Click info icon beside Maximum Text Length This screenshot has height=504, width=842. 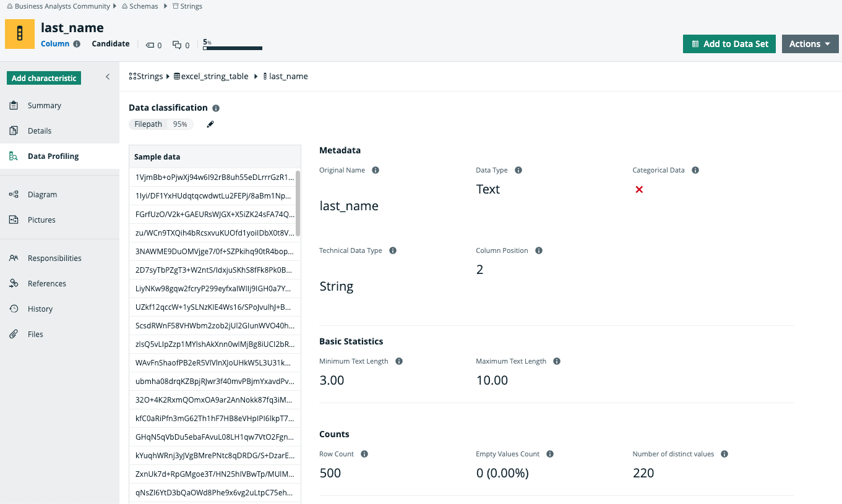(557, 361)
